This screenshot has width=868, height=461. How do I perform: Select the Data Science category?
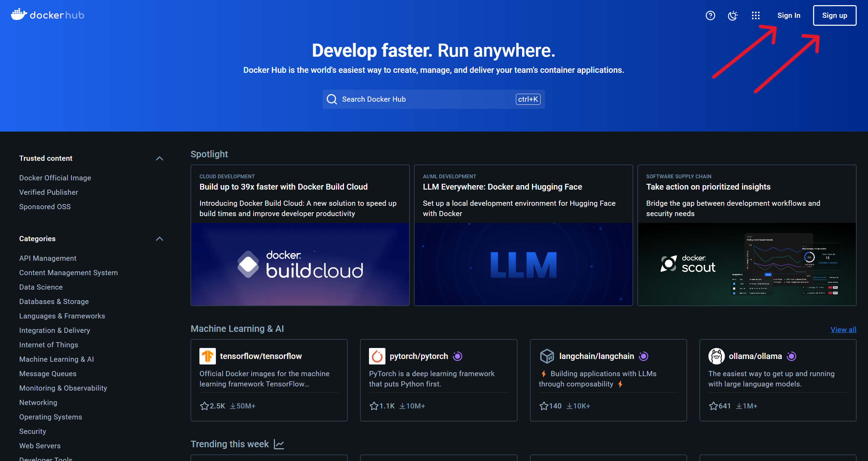pos(41,287)
